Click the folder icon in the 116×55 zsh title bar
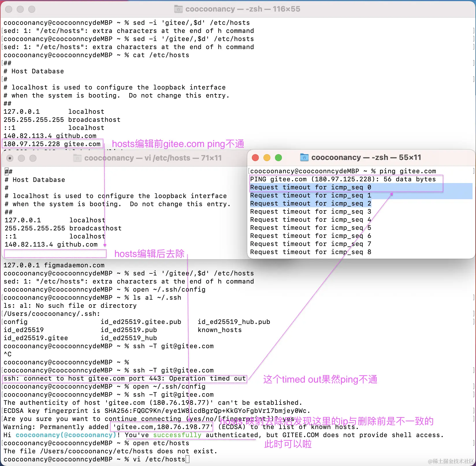The height and width of the screenshot is (466, 476). click(x=178, y=9)
